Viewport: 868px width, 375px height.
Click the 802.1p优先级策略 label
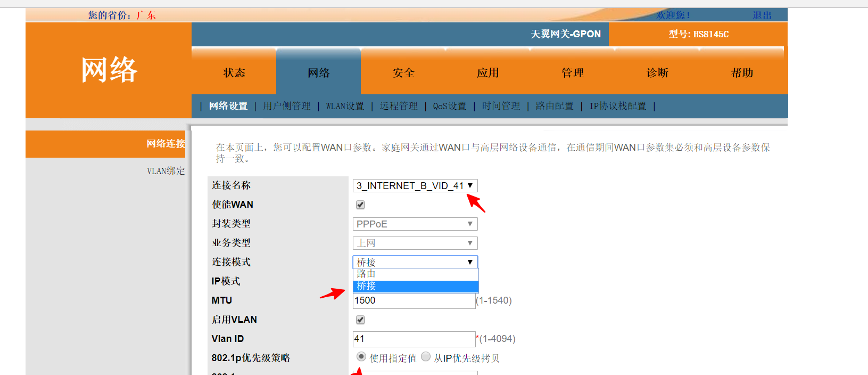pos(251,358)
